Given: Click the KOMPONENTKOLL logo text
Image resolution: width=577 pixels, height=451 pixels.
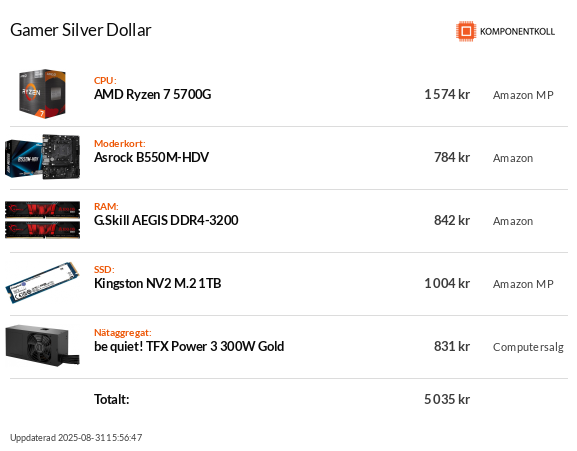Looking at the screenshot, I should pyautogui.click(x=517, y=32).
